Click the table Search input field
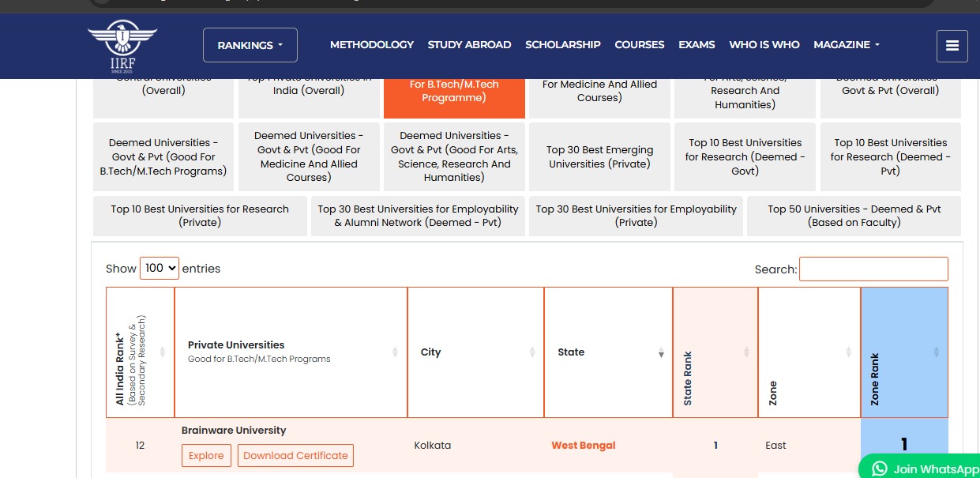The height and width of the screenshot is (478, 980). click(873, 269)
